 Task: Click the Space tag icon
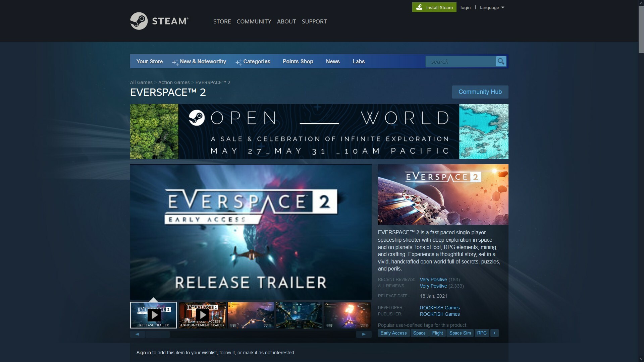pos(419,333)
